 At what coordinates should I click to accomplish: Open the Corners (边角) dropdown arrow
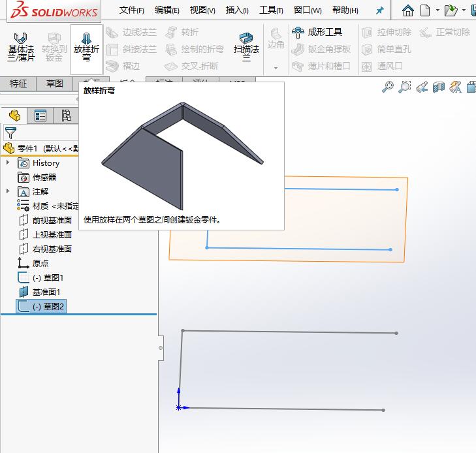(x=276, y=68)
